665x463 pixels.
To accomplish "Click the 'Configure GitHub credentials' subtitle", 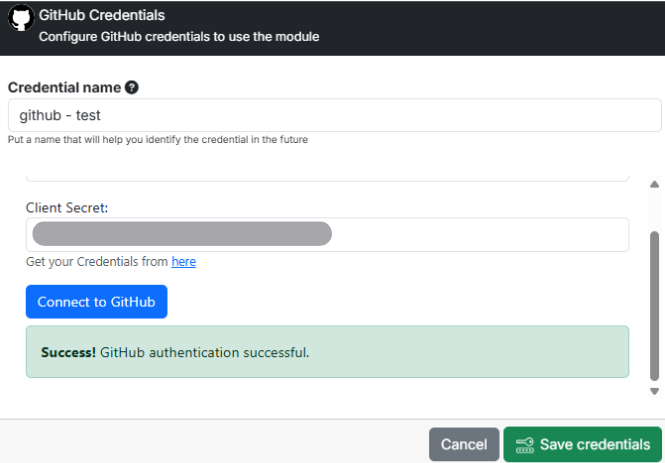I will (179, 37).
